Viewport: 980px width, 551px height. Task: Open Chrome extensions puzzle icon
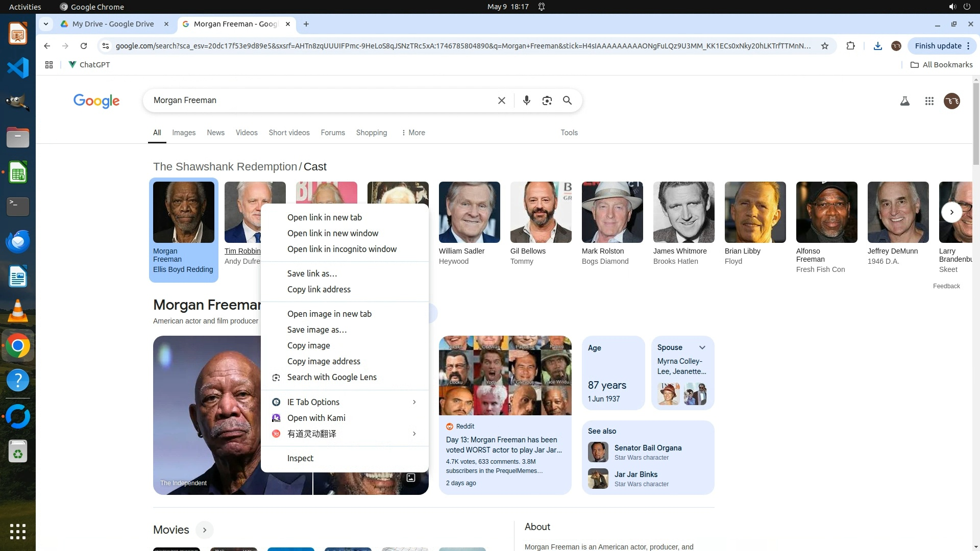tap(850, 46)
